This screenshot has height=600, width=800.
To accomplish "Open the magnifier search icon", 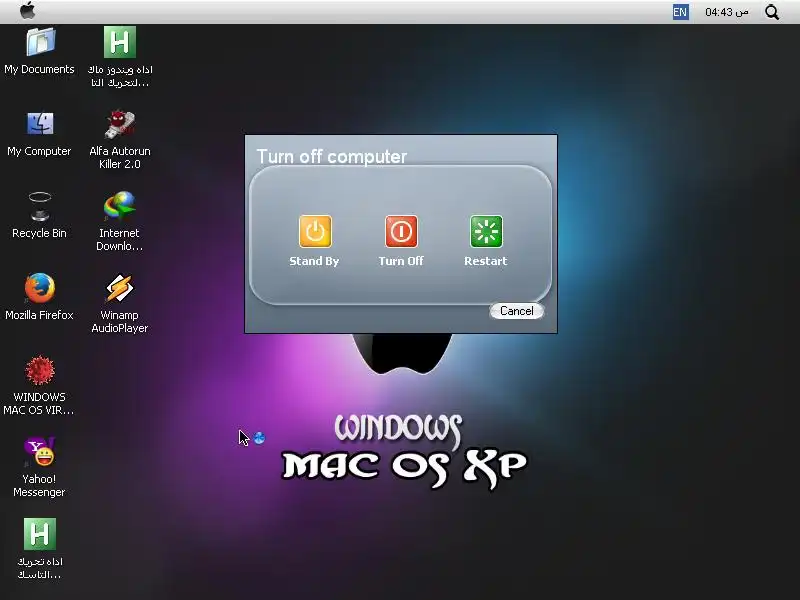I will 772,12.
